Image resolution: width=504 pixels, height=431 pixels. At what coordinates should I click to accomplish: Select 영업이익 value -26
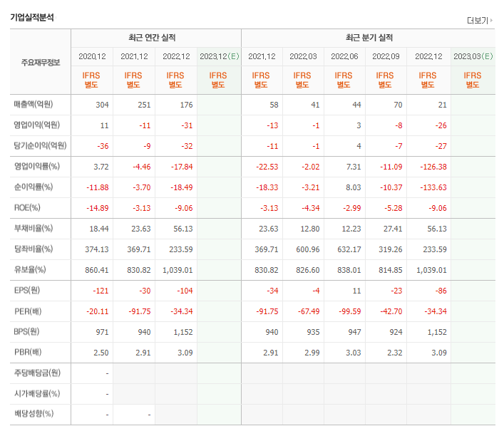point(441,125)
